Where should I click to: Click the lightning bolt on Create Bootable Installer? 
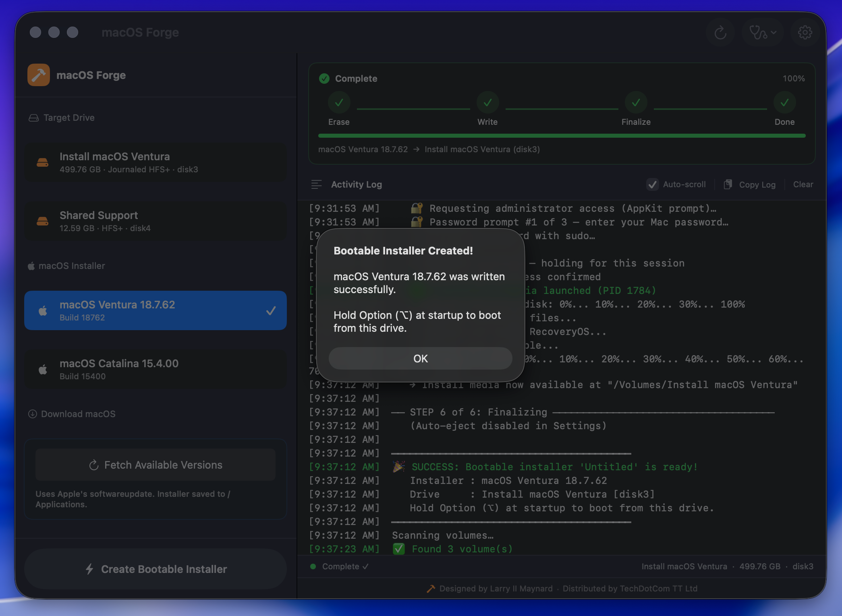point(89,569)
